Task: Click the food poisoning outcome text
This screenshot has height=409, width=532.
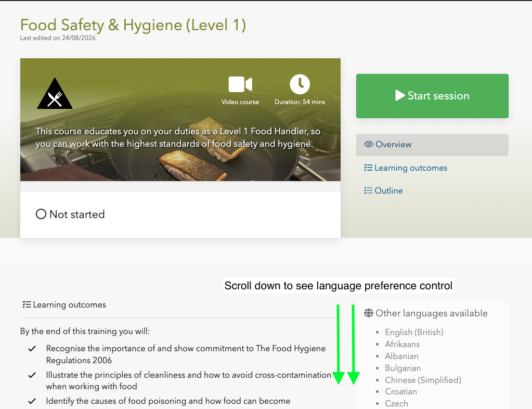Action: 168,401
